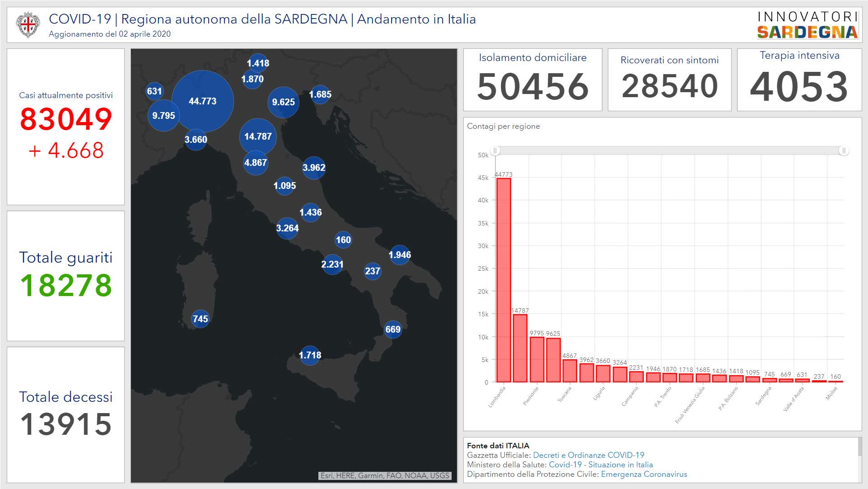Select the Lombardia 44.773 map bubble
This screenshot has height=489, width=868.
pos(202,101)
